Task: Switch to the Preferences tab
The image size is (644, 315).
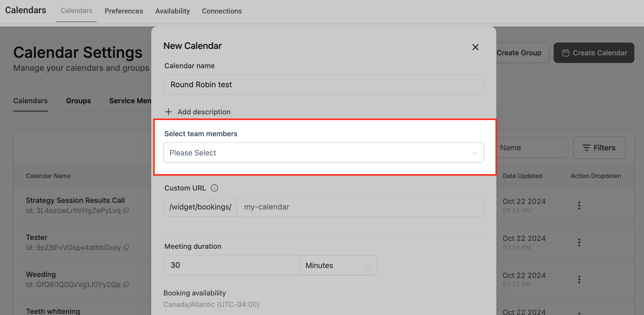Action: (124, 11)
